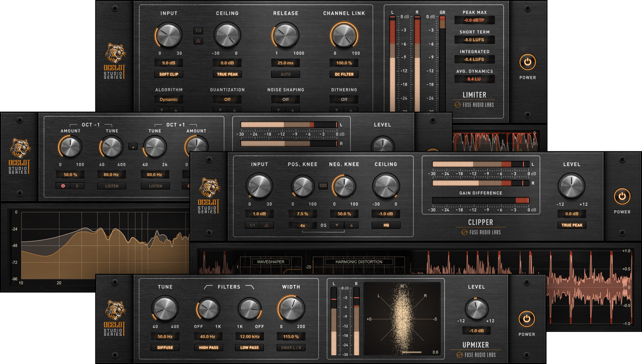Disable the DC FILTER toggle
The width and height of the screenshot is (642, 364).
point(344,74)
